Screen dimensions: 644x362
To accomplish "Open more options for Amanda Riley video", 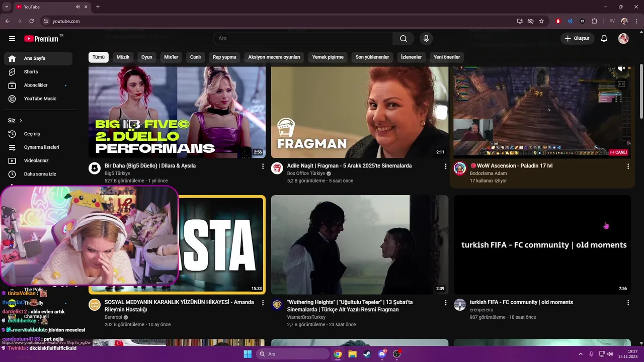I will pyautogui.click(x=263, y=303).
